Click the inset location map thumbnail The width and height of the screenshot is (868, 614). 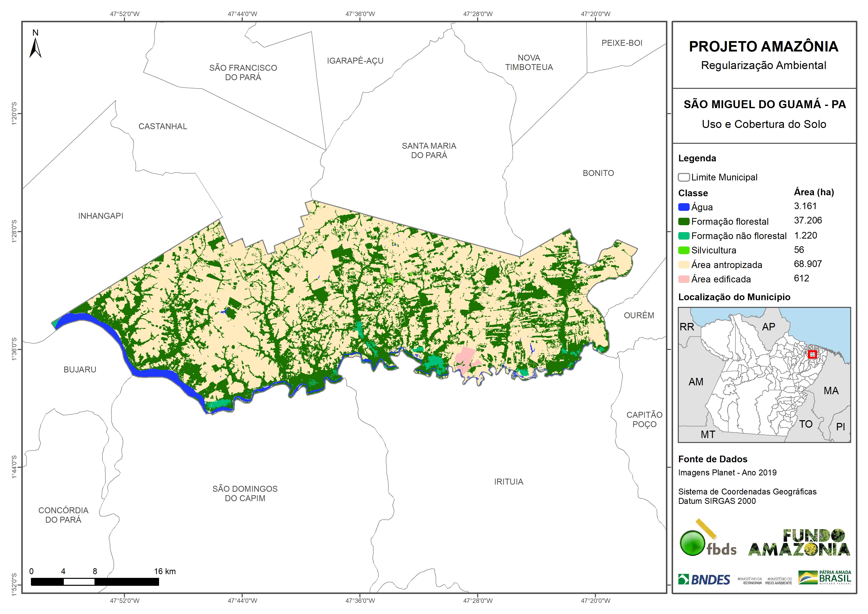[x=764, y=375]
